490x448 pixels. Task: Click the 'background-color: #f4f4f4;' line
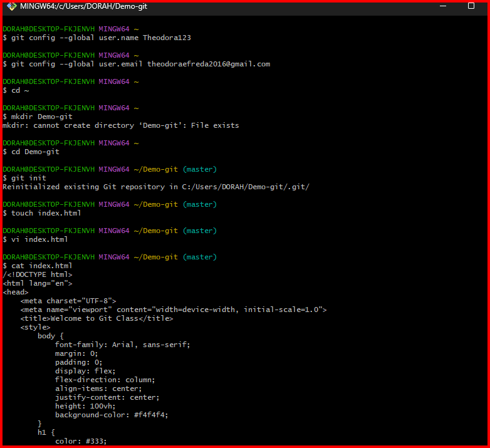point(112,415)
